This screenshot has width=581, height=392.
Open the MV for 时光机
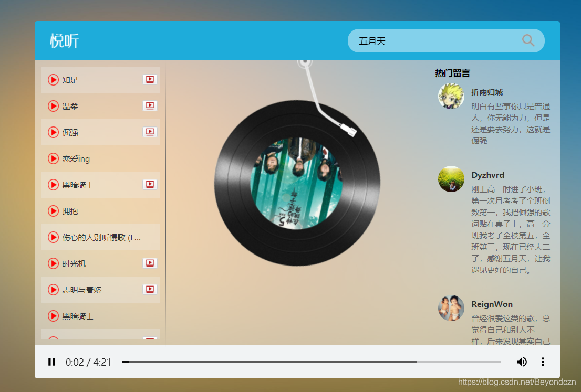(150, 263)
